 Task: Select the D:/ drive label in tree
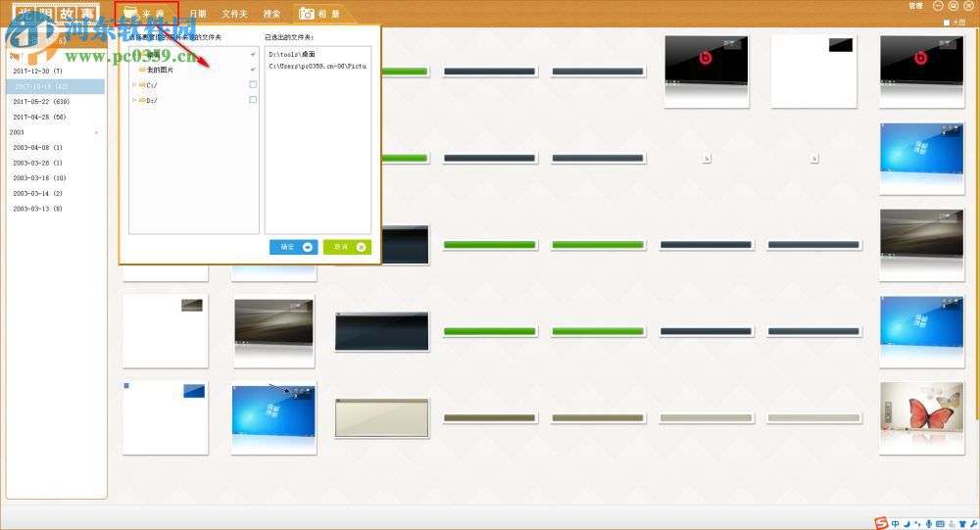click(x=152, y=100)
